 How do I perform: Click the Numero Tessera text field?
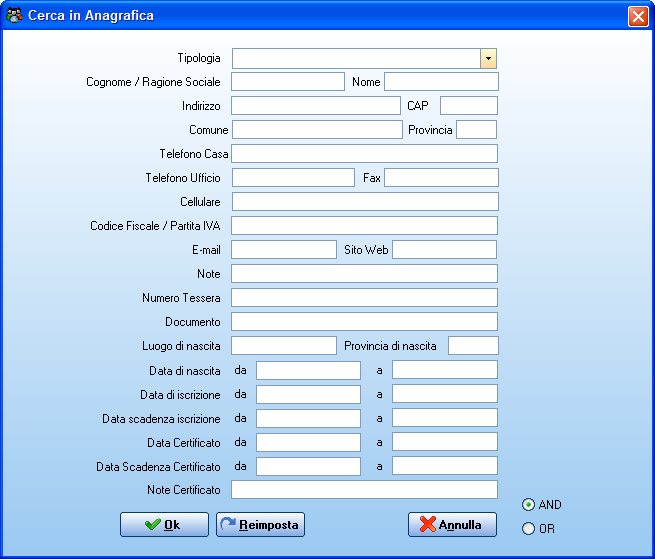coord(364,297)
